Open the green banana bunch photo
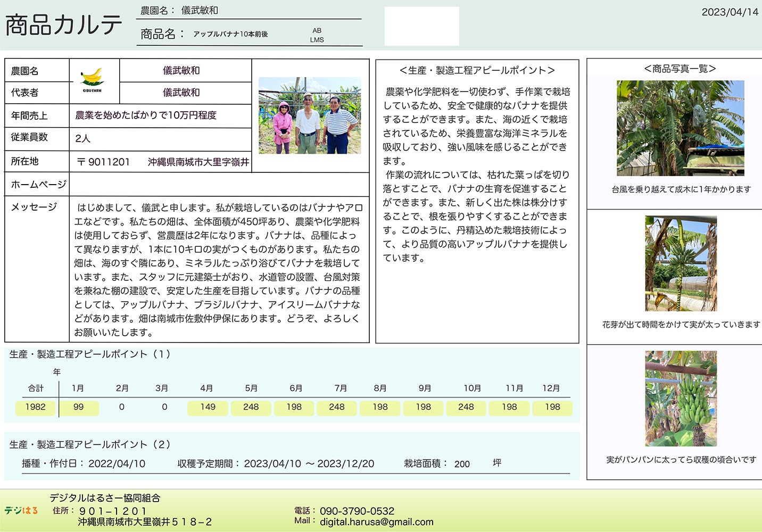The image size is (762, 532). click(x=681, y=398)
